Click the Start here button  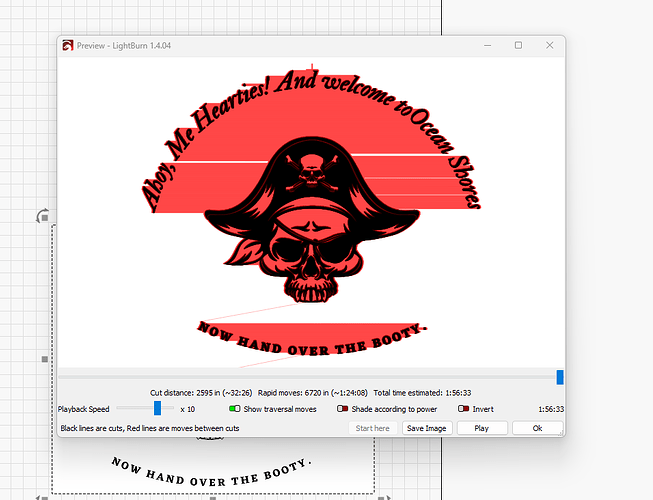[x=372, y=428]
